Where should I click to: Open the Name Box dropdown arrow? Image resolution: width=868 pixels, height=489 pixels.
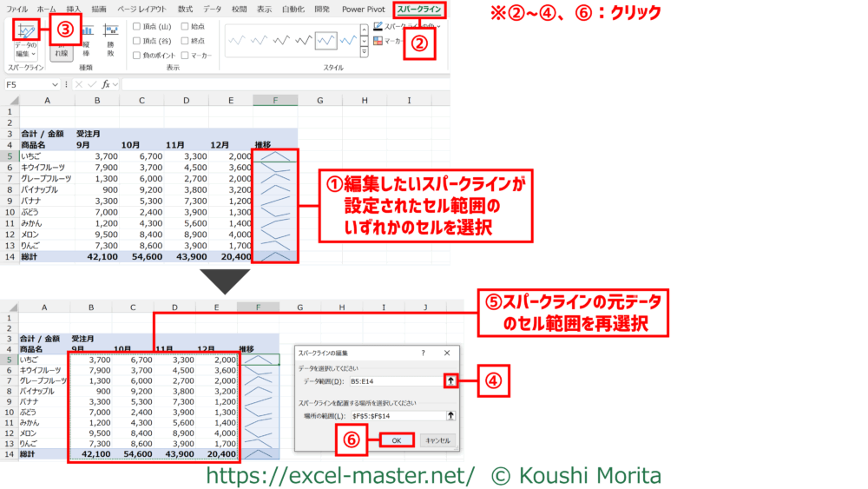click(x=55, y=84)
